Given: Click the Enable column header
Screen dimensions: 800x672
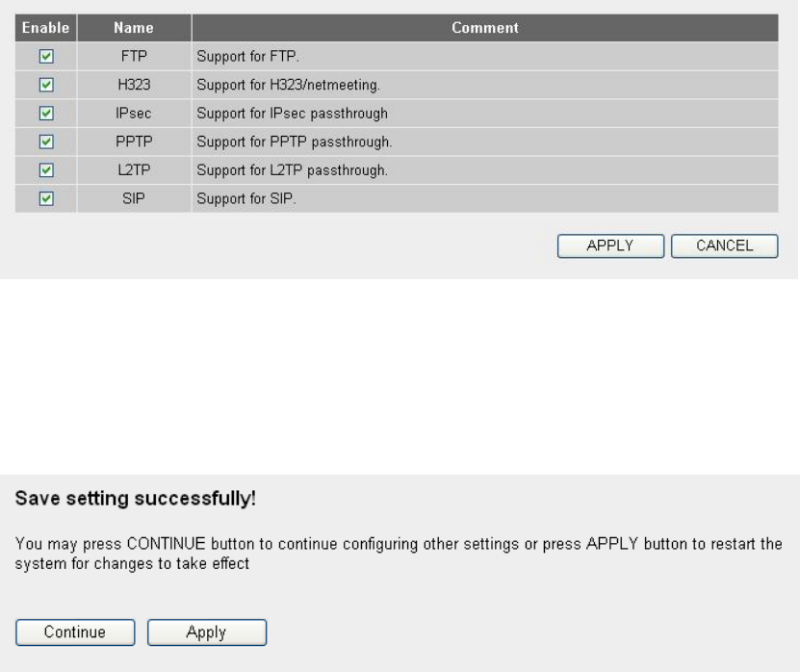Looking at the screenshot, I should pos(46,28).
